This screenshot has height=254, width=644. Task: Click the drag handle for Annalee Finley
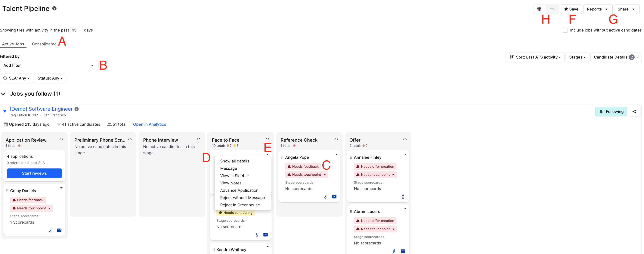tap(351, 157)
